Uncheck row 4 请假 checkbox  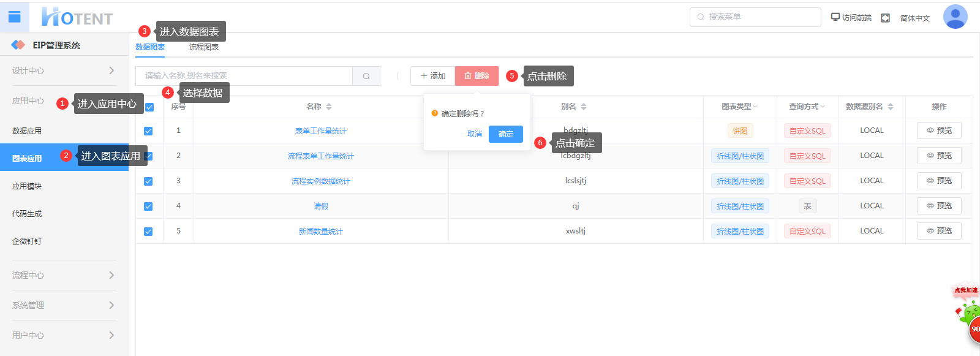pyautogui.click(x=148, y=206)
